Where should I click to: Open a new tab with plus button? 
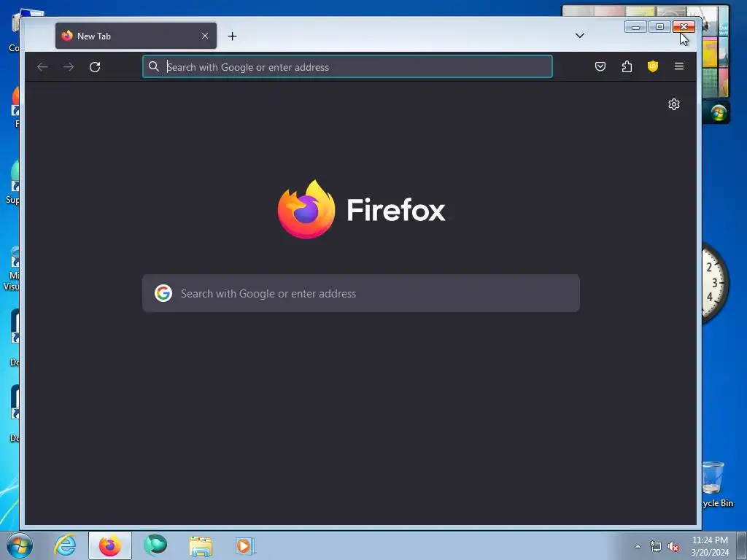point(232,36)
